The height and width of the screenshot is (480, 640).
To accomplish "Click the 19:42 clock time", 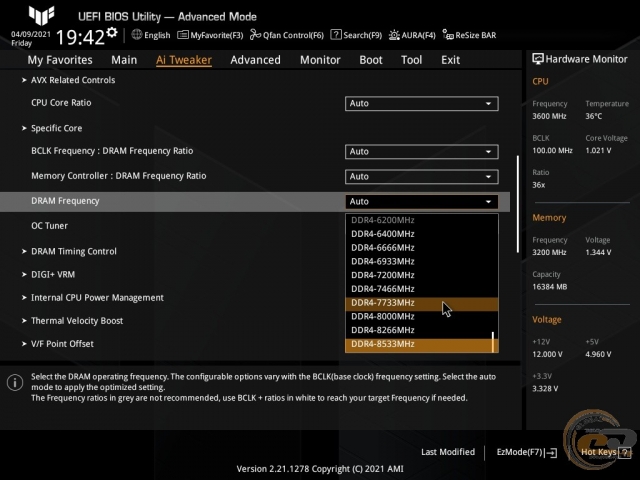I will 80,38.
